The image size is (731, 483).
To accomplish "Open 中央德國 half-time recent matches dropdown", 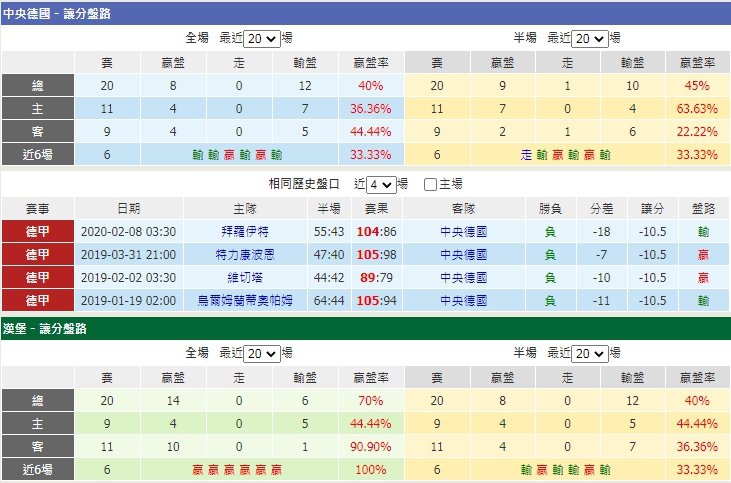I will pos(590,38).
